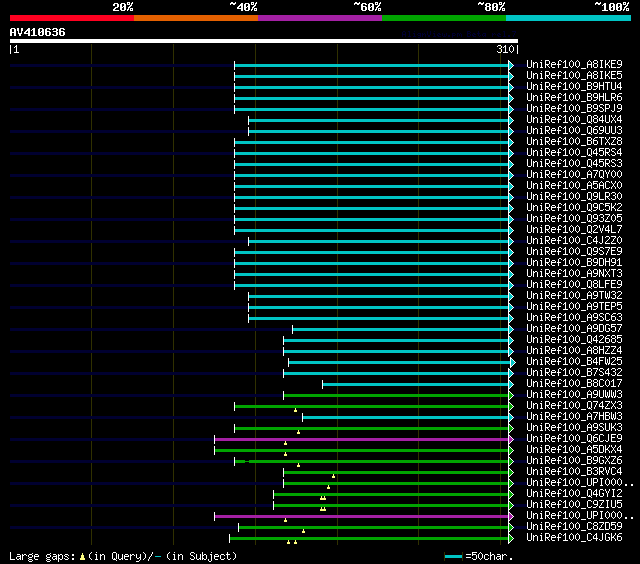This screenshot has width=640, height=564.
Task: Select the UniRef100_Q45RS4 label
Action: (574, 153)
